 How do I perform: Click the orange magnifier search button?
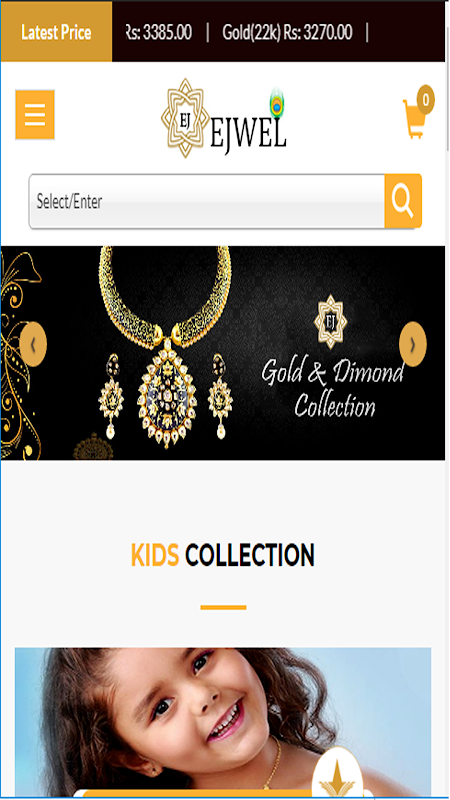point(403,201)
